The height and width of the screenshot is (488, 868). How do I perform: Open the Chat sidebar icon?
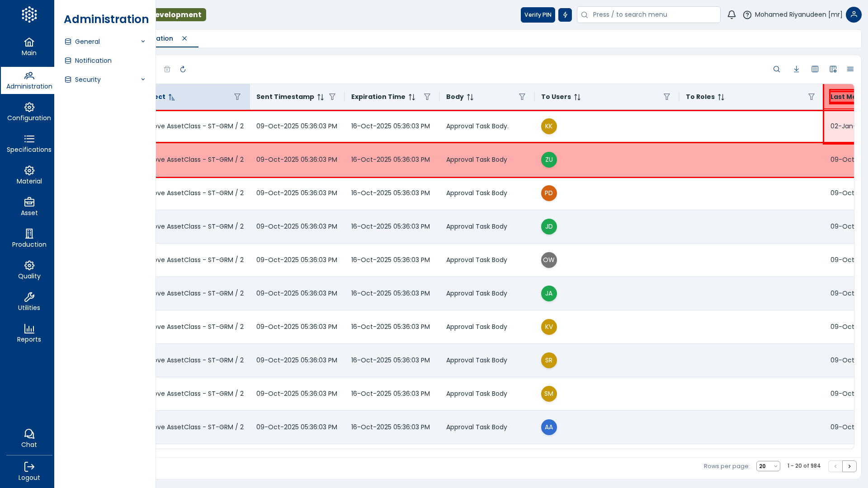point(29,438)
